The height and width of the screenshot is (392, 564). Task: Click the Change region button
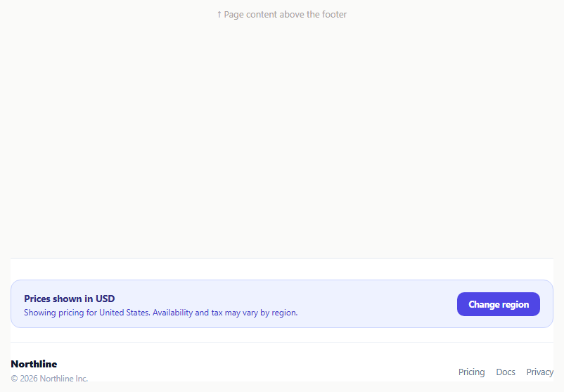498,304
